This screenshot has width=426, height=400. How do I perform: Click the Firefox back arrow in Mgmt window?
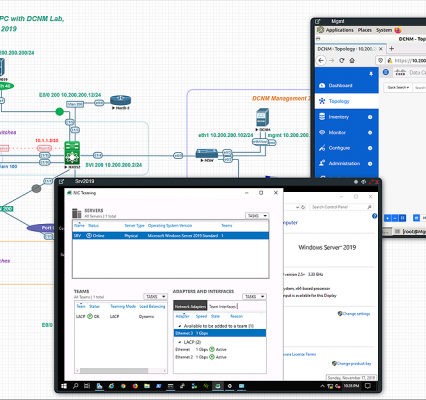321,60
